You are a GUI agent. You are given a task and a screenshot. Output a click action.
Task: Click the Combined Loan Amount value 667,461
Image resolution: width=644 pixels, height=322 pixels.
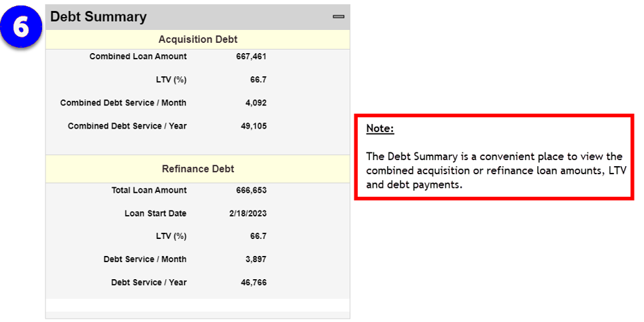click(x=251, y=57)
